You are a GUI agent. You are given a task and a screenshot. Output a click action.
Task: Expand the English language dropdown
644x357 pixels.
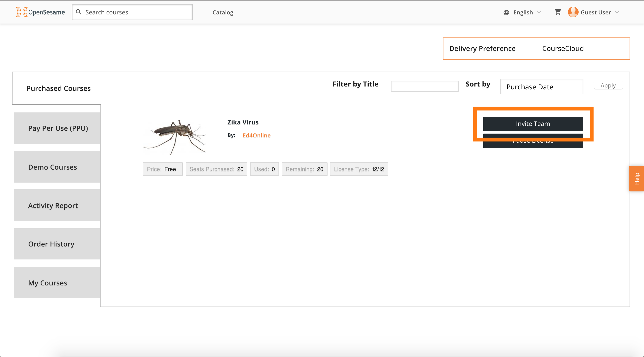click(x=539, y=12)
